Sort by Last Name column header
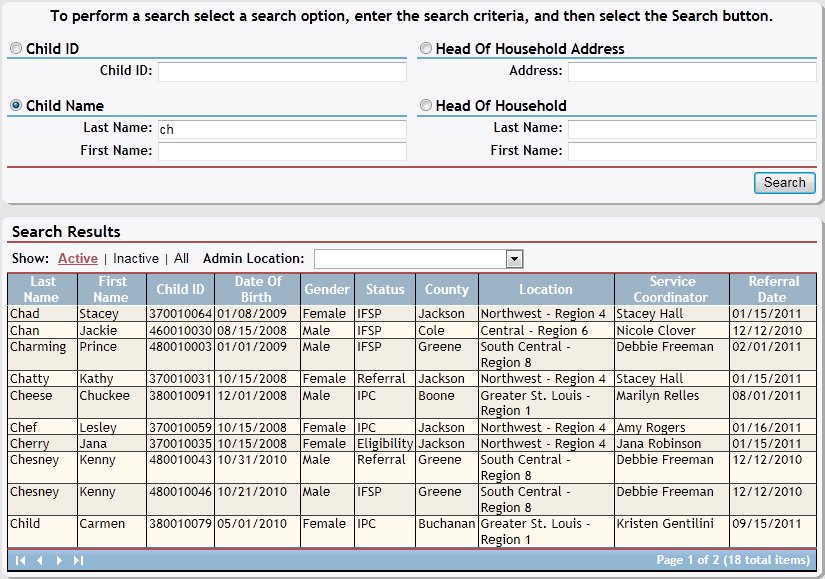Viewport: 825px width, 579px height. [x=41, y=289]
